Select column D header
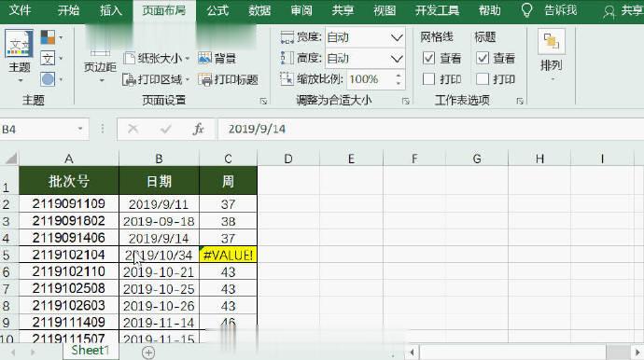This screenshot has width=644, height=360. click(x=288, y=159)
